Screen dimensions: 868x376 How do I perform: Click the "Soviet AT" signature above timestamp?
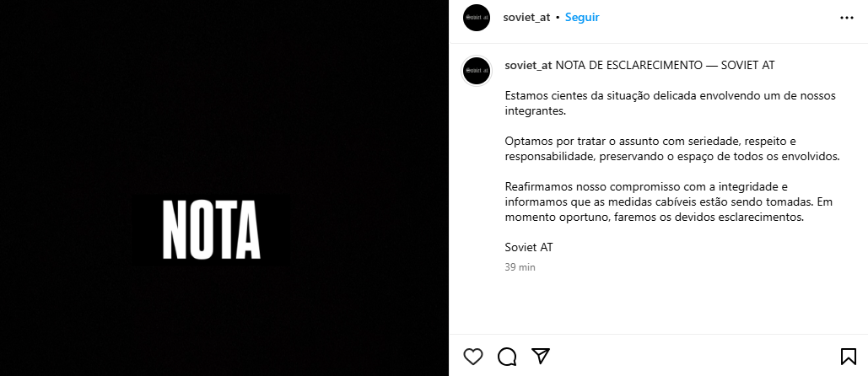click(529, 247)
